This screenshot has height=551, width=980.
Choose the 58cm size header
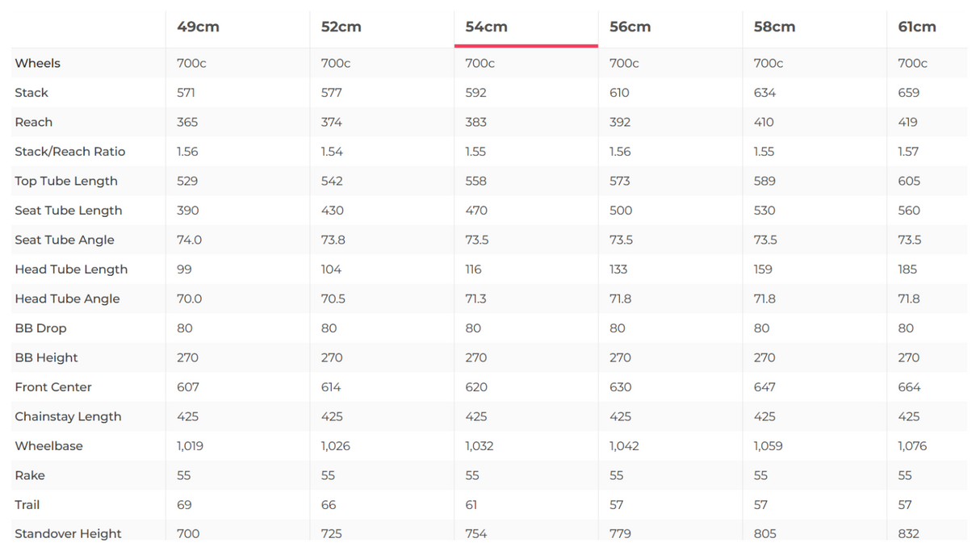[x=774, y=27]
